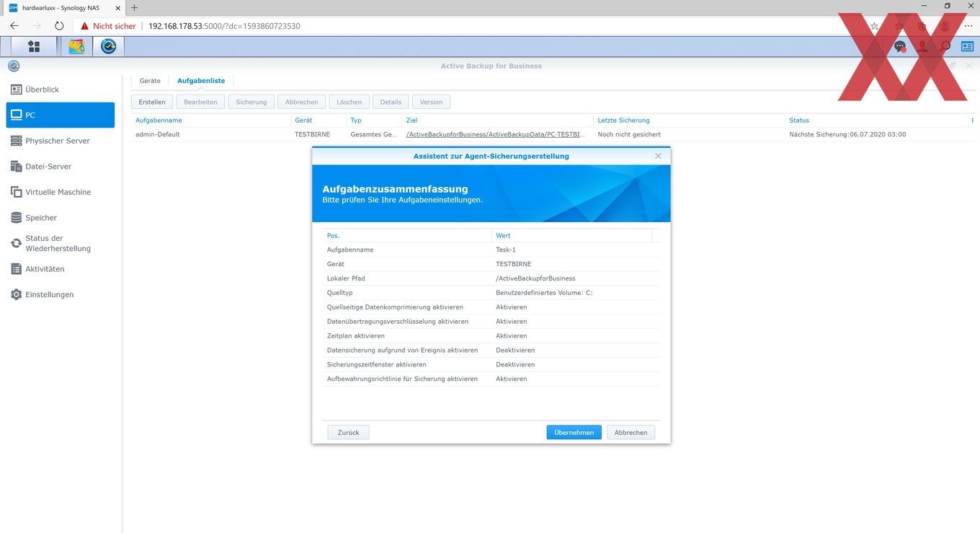Viewport: 980px width, 533px height.
Task: Go back in the browser
Action: (x=14, y=26)
